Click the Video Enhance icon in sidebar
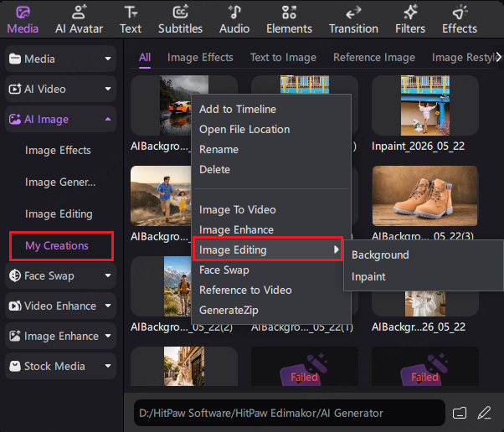The width and height of the screenshot is (504, 432). pyautogui.click(x=15, y=306)
